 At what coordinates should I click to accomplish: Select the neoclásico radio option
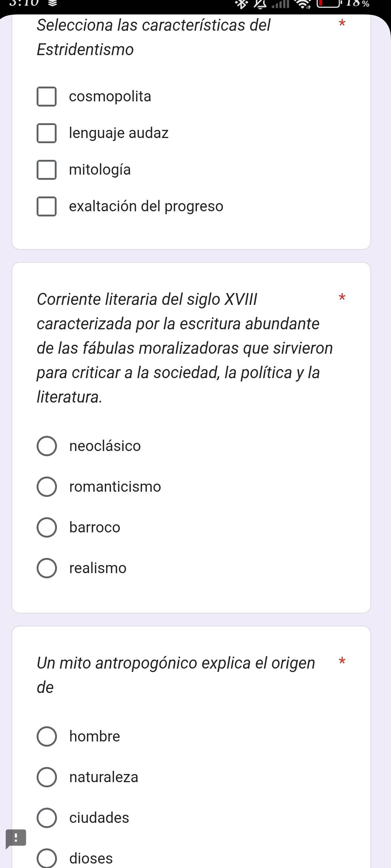[47, 446]
